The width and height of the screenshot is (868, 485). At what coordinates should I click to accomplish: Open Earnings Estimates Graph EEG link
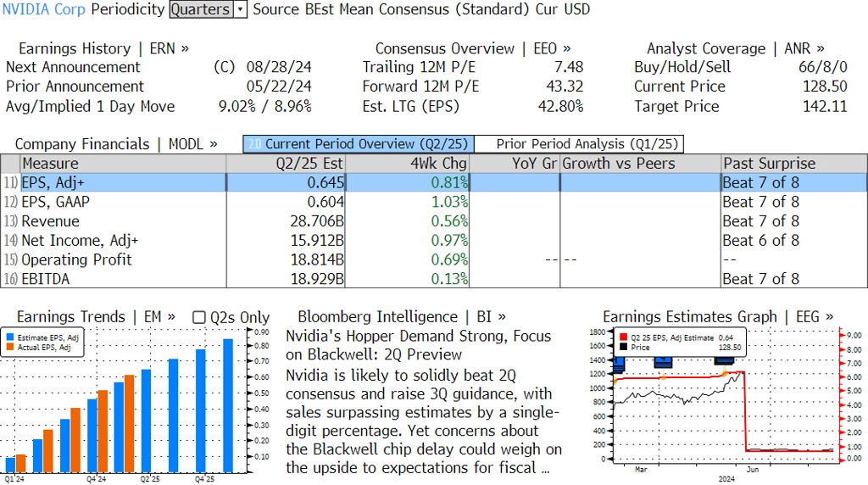pyautogui.click(x=717, y=316)
